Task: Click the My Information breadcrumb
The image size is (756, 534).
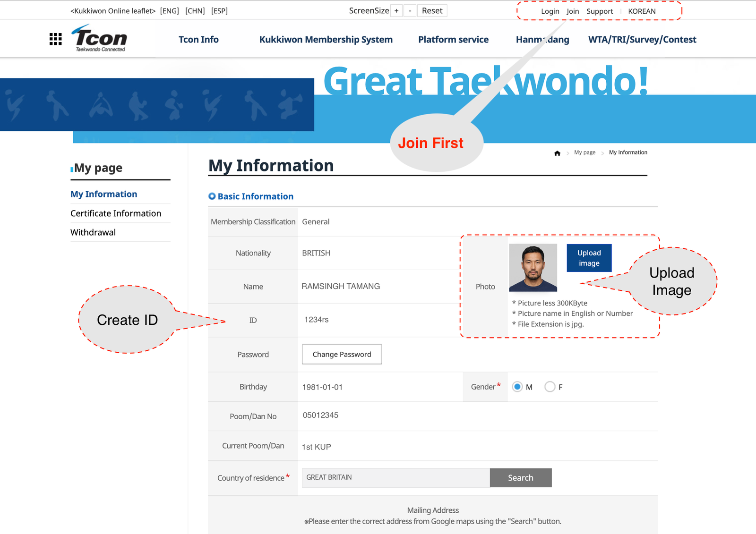Action: click(x=628, y=153)
